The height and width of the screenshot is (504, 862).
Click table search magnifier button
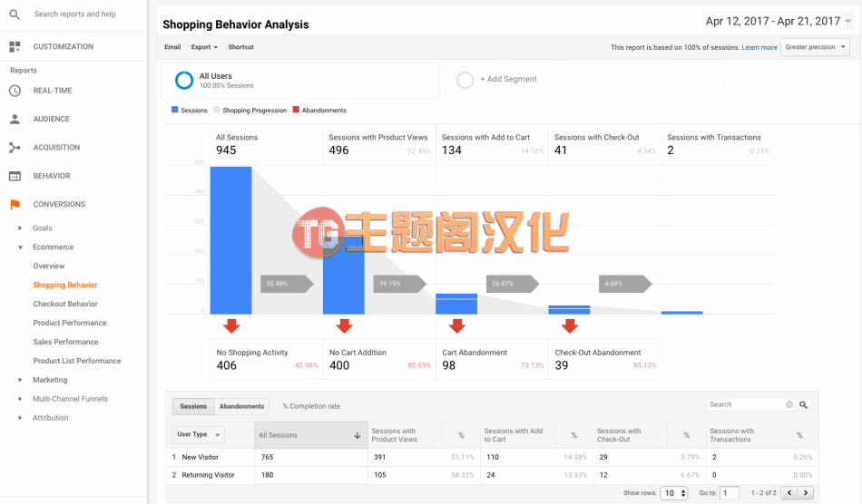point(803,404)
